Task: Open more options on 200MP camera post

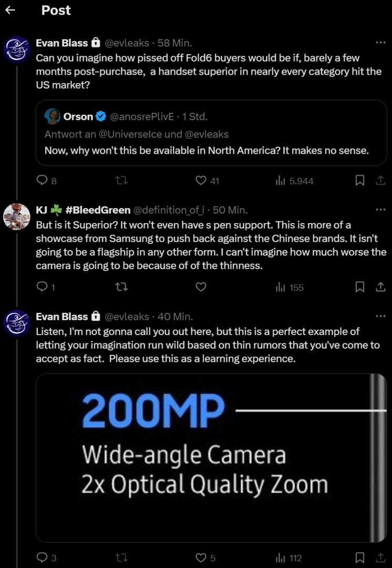Action: [380, 317]
